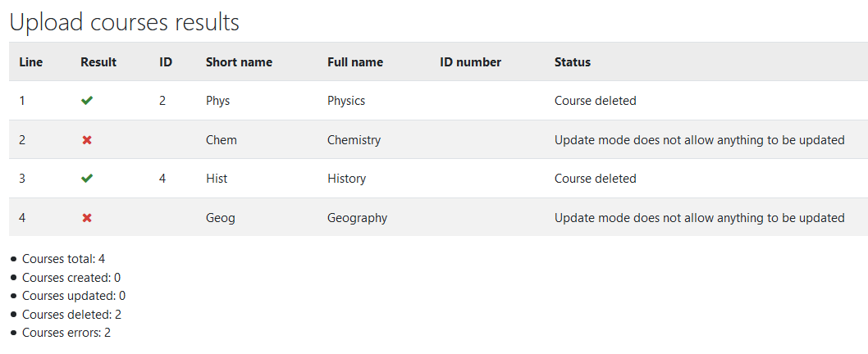Click the Line column header

pos(31,62)
